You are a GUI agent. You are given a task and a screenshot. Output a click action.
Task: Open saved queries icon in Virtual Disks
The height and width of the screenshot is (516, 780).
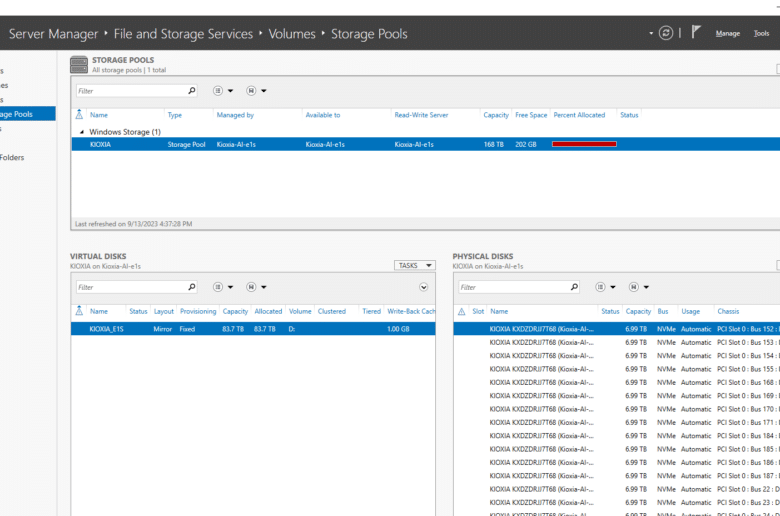tap(251, 287)
